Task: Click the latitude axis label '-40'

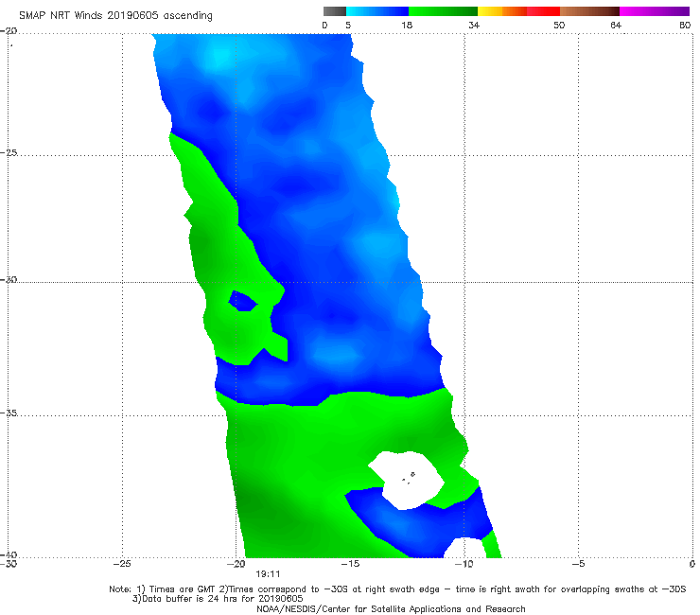Action: point(9,554)
